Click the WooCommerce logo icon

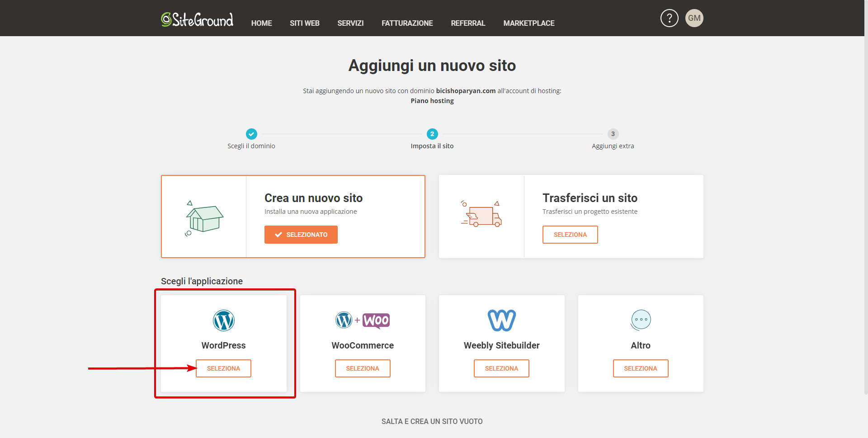coord(363,320)
